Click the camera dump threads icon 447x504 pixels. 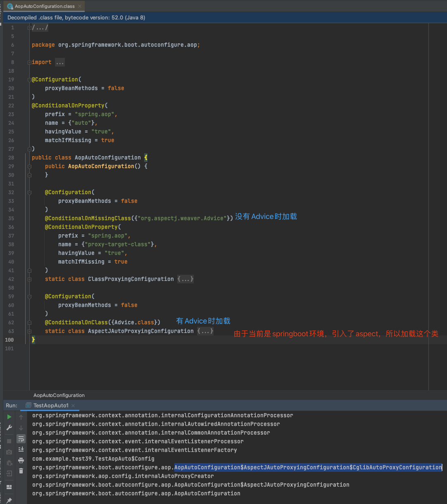9,452
